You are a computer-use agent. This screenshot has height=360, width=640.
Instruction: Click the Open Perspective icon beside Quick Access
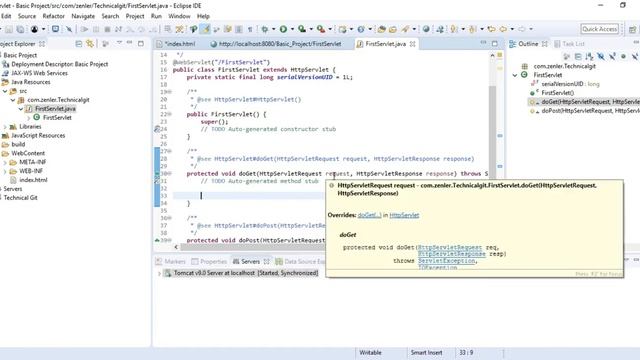pyautogui.click(x=632, y=29)
